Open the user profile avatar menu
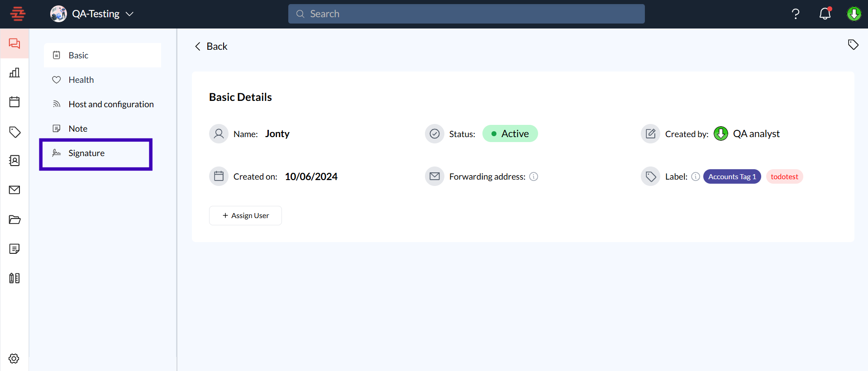868x371 pixels. (854, 14)
